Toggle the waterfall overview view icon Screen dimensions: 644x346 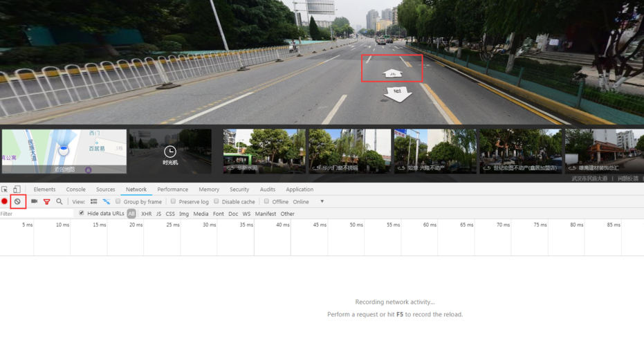[107, 202]
